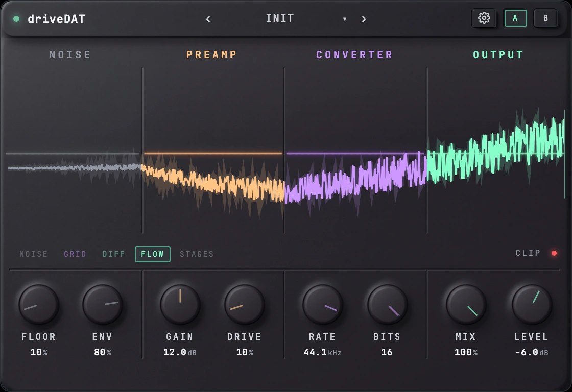
Task: Toggle the green power indicator beside driveDAT
Action: 16,18
